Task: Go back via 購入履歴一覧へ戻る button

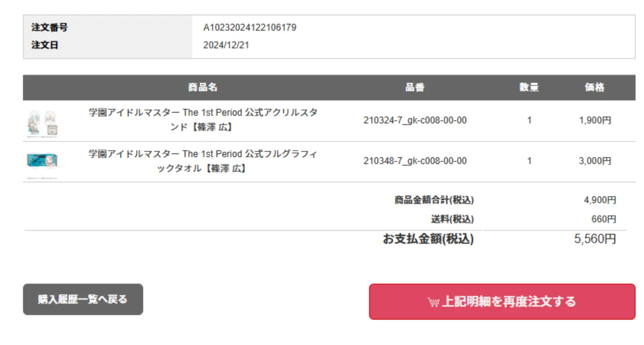Action: [x=83, y=299]
